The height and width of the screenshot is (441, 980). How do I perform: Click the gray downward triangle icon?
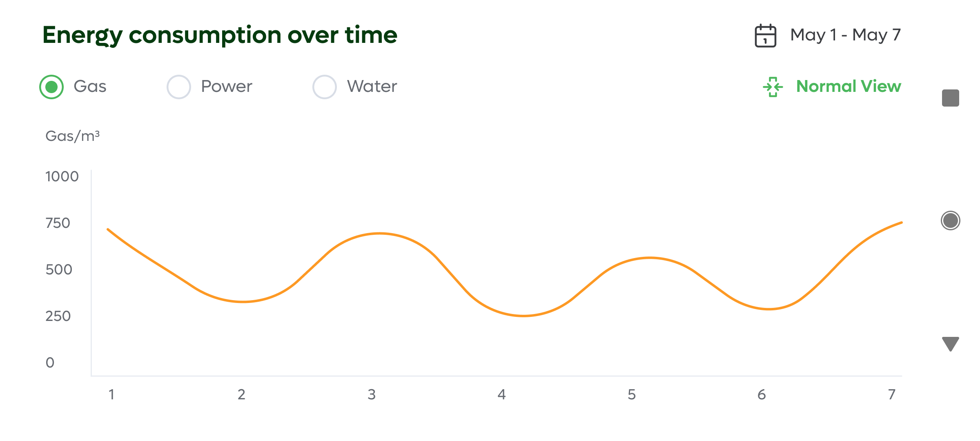pos(950,344)
